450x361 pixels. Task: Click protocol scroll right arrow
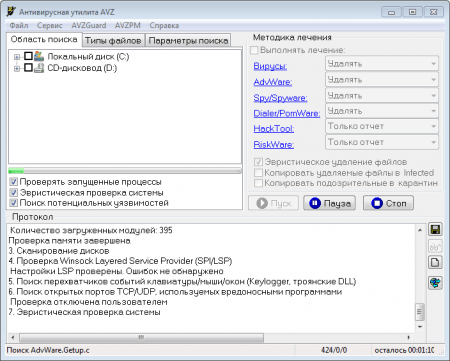click(409, 337)
